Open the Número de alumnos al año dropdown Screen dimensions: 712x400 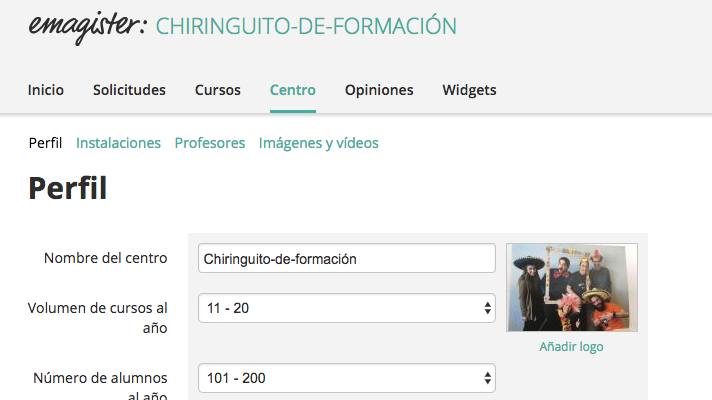point(347,378)
